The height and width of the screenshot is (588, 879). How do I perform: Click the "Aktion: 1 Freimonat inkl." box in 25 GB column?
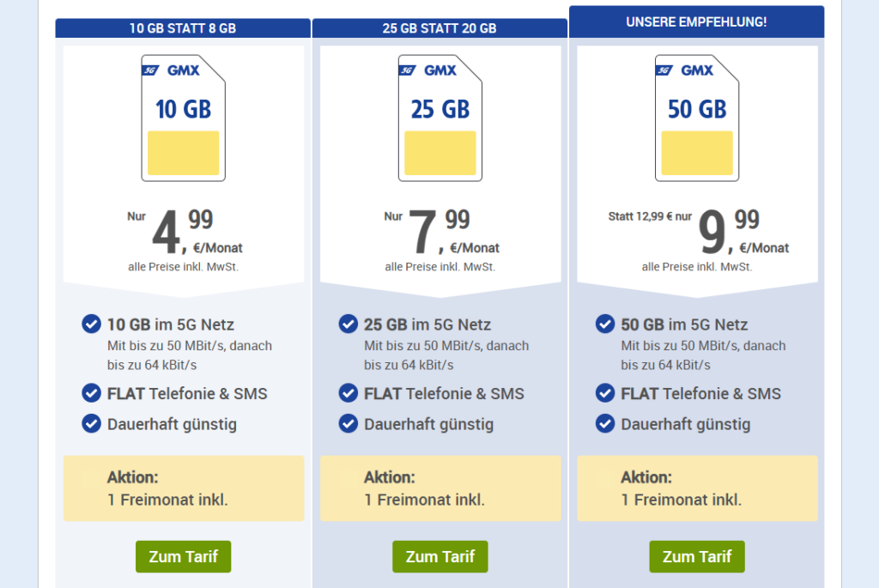(x=440, y=488)
